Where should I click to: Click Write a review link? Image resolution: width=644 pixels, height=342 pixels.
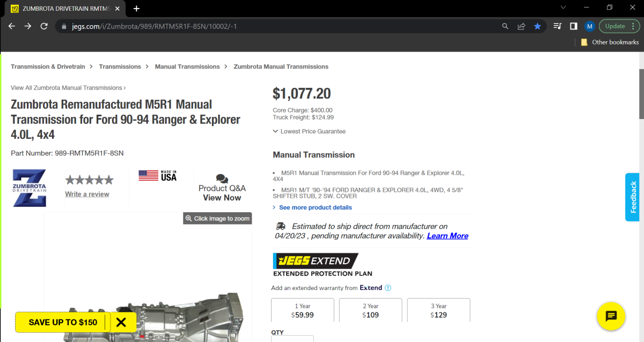[87, 194]
